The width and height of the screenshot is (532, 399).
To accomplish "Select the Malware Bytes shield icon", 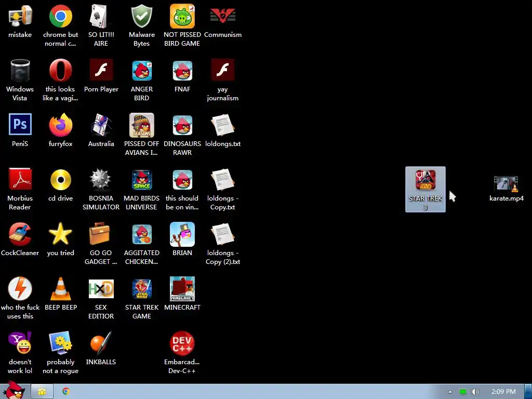I will pos(141,16).
